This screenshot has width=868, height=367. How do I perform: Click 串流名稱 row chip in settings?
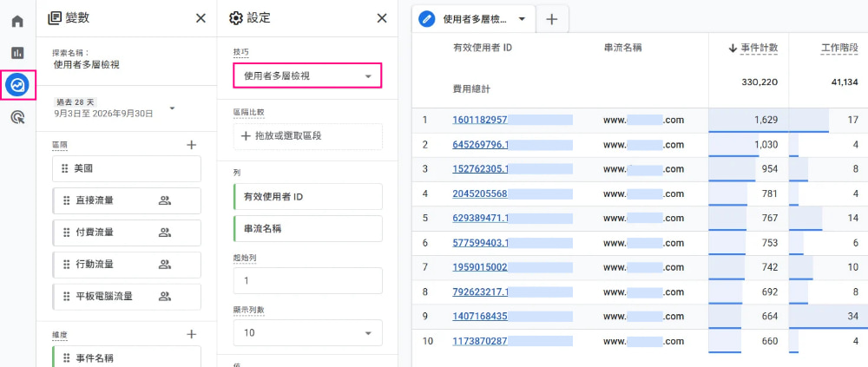(308, 228)
